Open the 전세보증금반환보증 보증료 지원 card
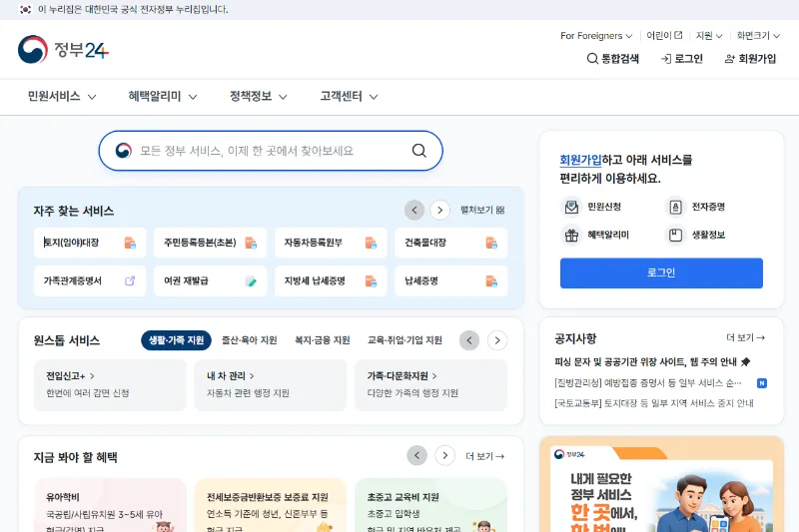Screen dimensions: 799x532 click(x=270, y=505)
